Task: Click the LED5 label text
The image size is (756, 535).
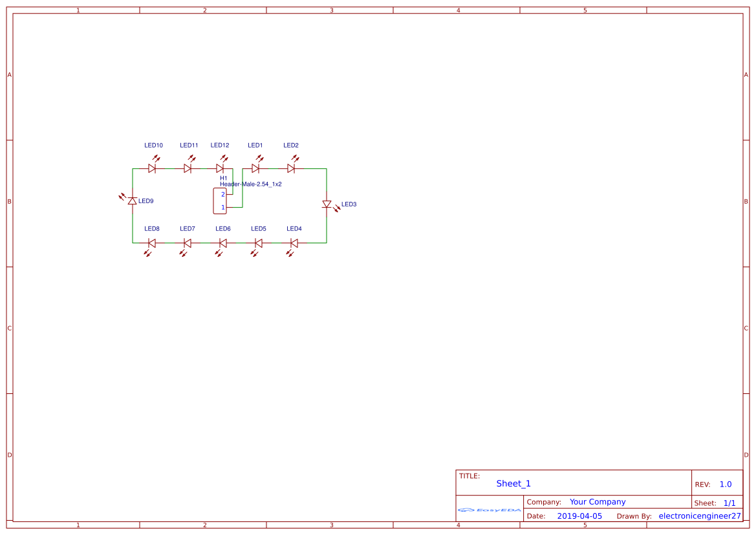Action: 259,228
